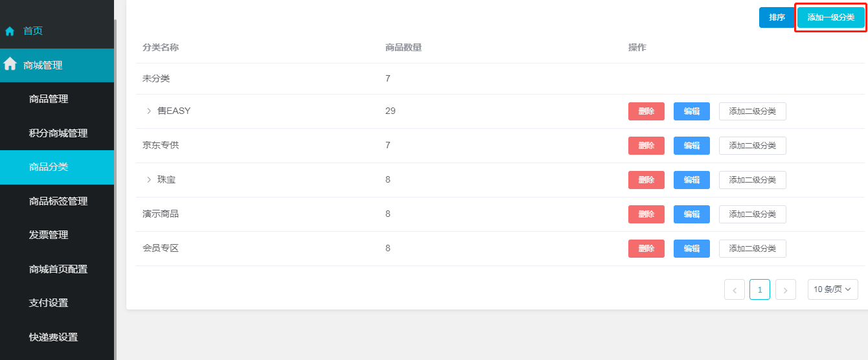Edit the 售EASY category
Viewport: 868px width, 360px height.
691,111
